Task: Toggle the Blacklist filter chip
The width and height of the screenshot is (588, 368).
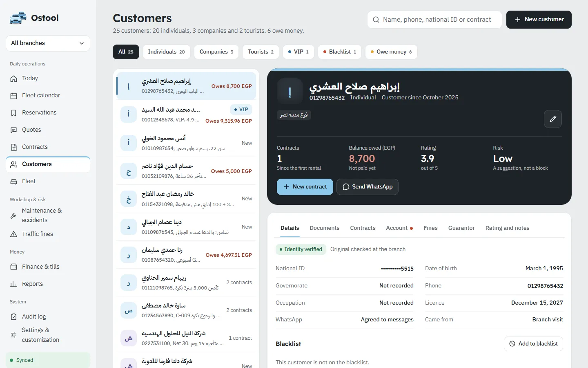Action: coord(340,52)
